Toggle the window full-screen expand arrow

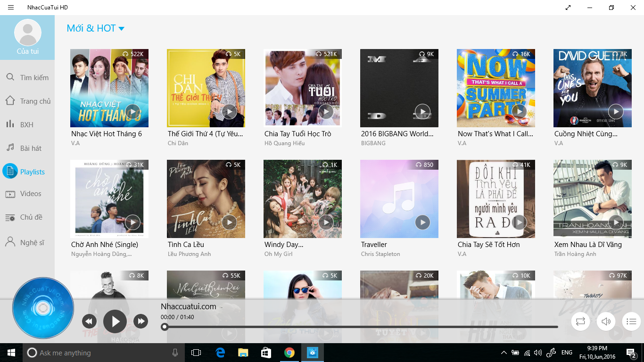tap(568, 8)
